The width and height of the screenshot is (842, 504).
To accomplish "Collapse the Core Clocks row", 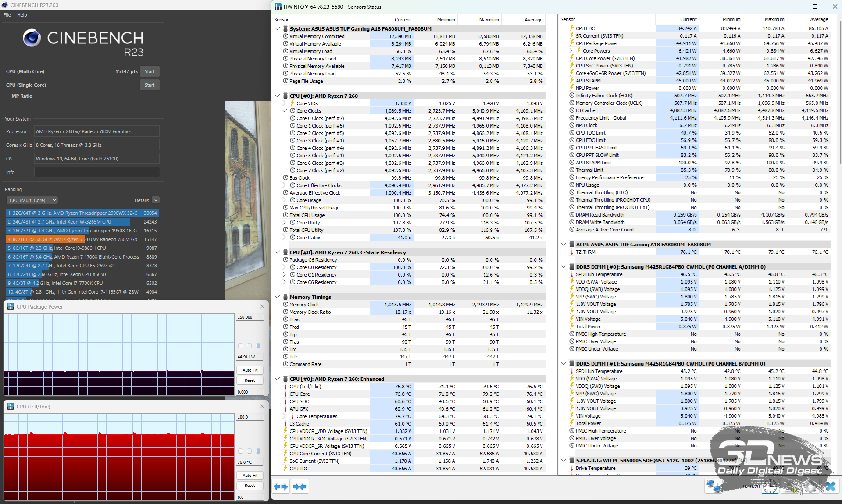I will 284,111.
